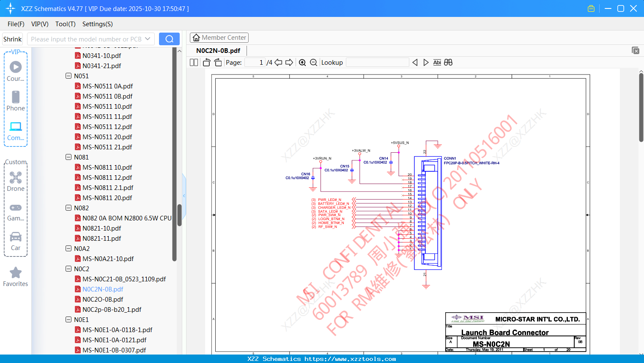Viewport: 644px width, 363px height.
Task: Find previous Lookup match triangle
Action: click(x=415, y=63)
